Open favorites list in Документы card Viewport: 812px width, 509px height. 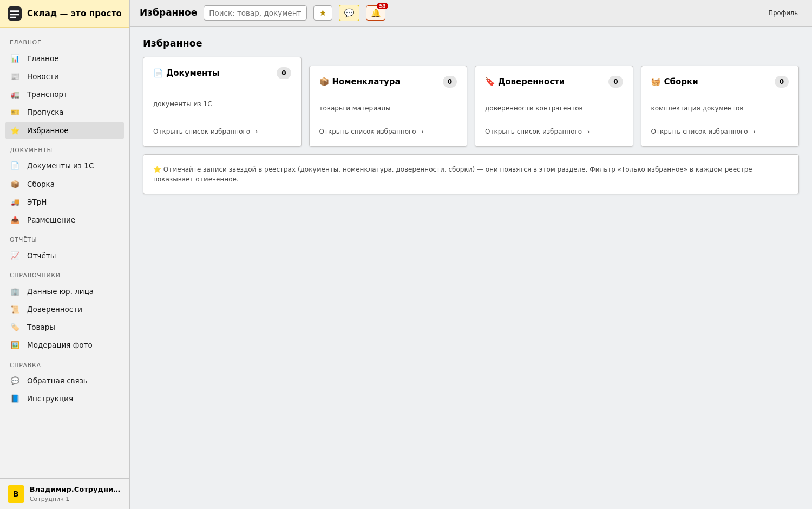pyautogui.click(x=205, y=132)
